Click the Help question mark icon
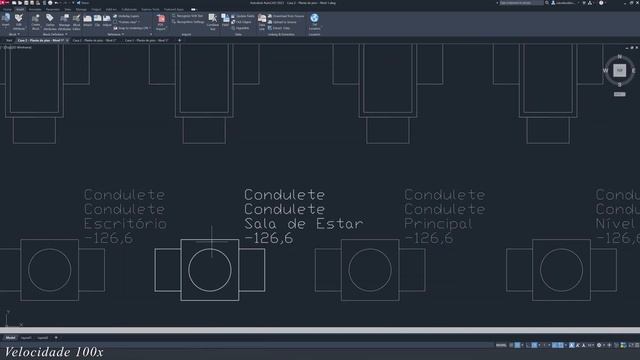The height and width of the screenshot is (360, 640). [x=601, y=3]
